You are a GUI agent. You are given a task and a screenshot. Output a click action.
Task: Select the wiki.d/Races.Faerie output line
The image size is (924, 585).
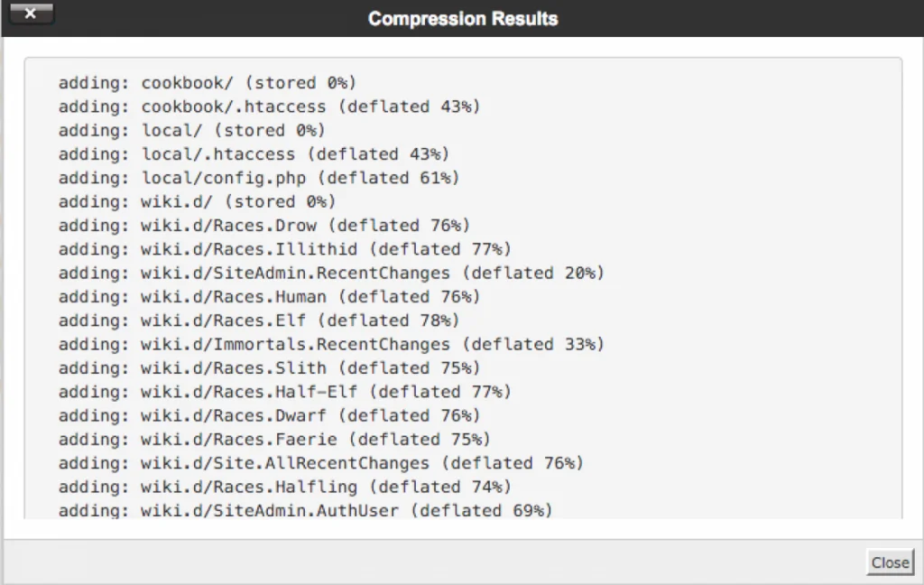pyautogui.click(x=274, y=439)
